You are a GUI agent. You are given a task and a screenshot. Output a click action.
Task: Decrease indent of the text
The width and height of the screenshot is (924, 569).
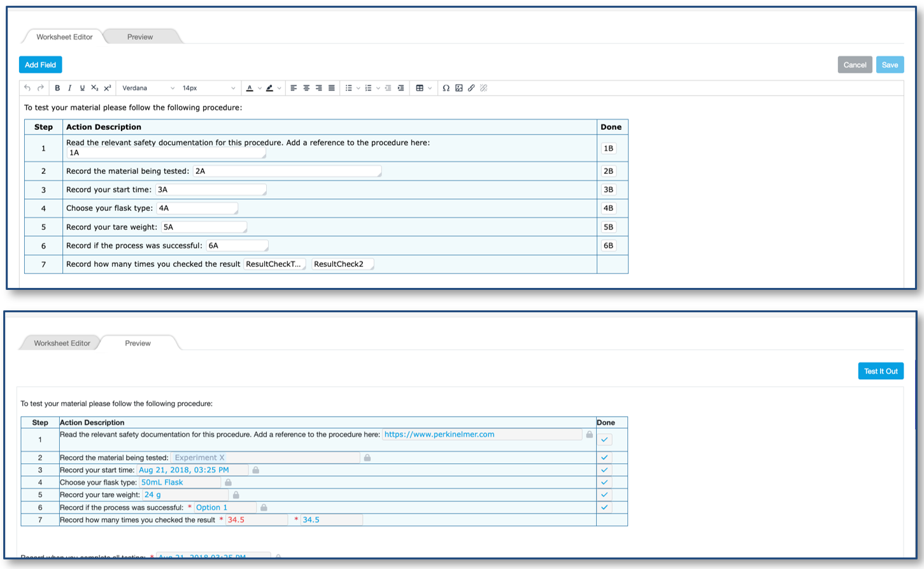tap(388, 88)
